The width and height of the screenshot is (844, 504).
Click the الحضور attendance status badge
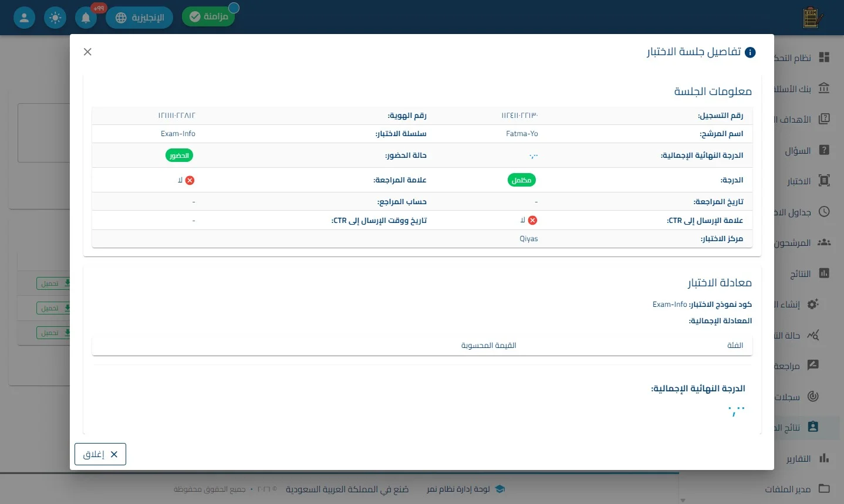[179, 155]
